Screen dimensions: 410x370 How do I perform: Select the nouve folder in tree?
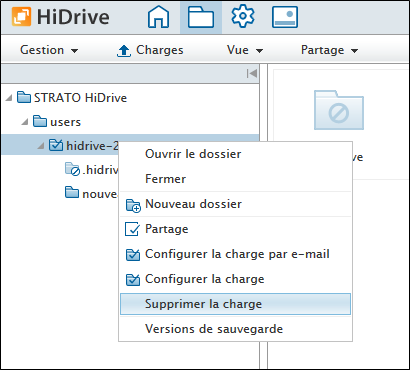(x=100, y=194)
